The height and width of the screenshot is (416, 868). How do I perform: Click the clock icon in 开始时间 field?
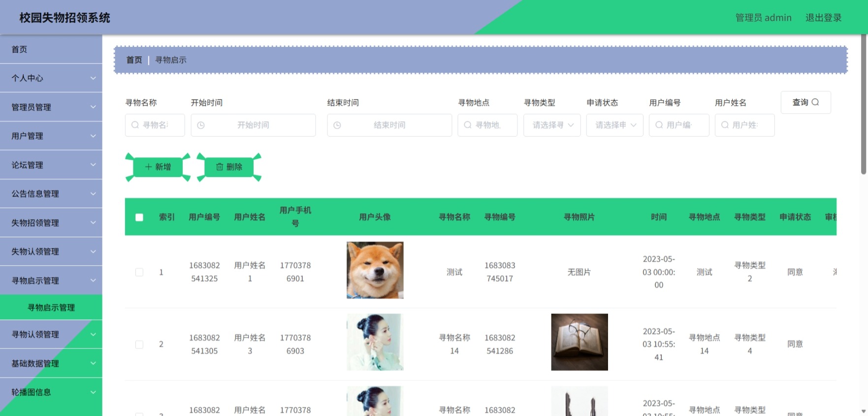[201, 125]
